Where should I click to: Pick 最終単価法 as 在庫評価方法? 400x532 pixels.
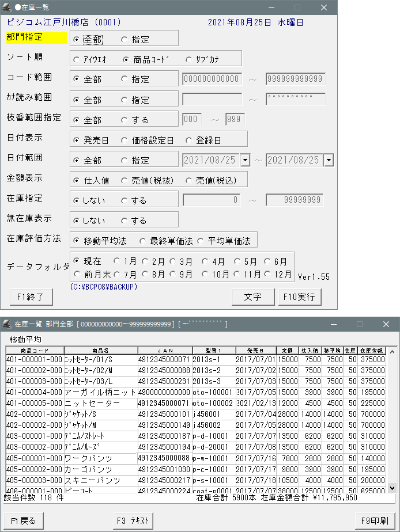(x=142, y=241)
